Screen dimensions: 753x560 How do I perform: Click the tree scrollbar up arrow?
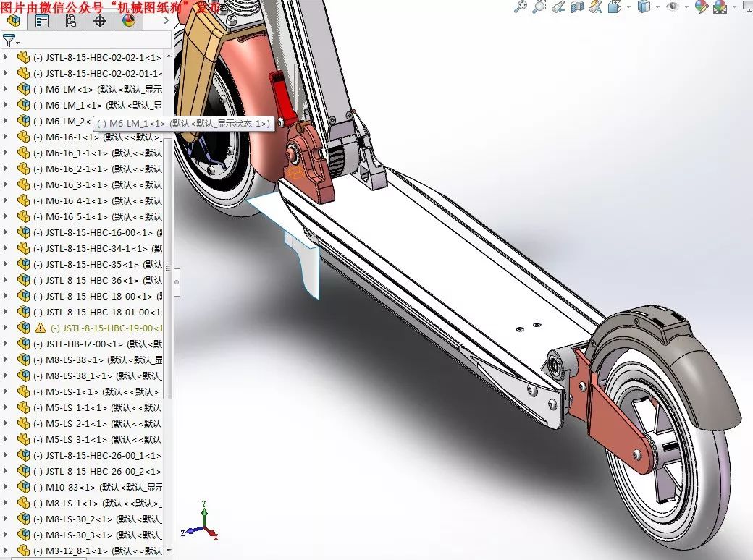[168, 56]
